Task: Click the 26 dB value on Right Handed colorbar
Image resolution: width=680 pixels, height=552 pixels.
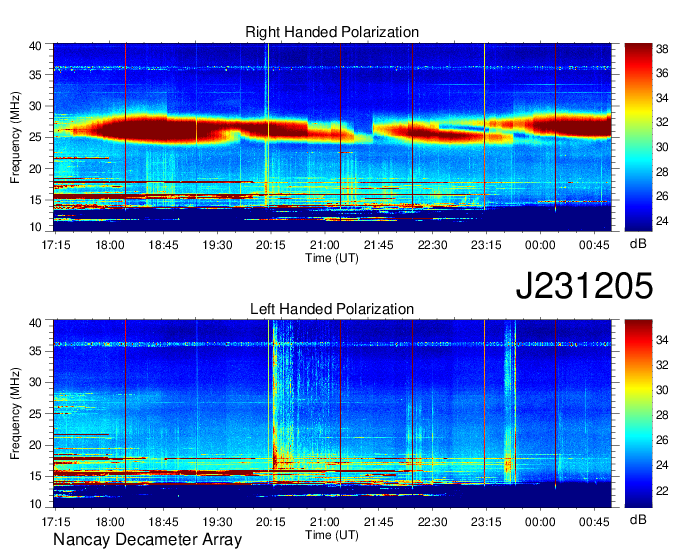Action: coord(662,196)
